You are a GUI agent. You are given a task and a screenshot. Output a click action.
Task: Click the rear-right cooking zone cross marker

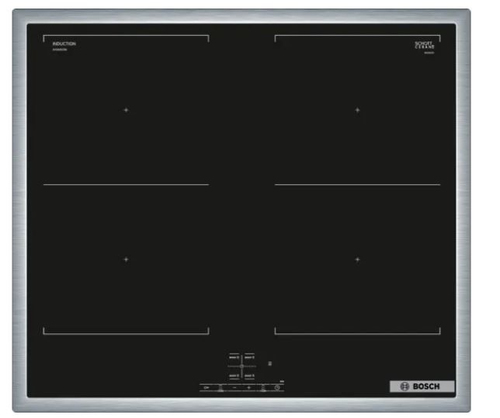(357, 110)
